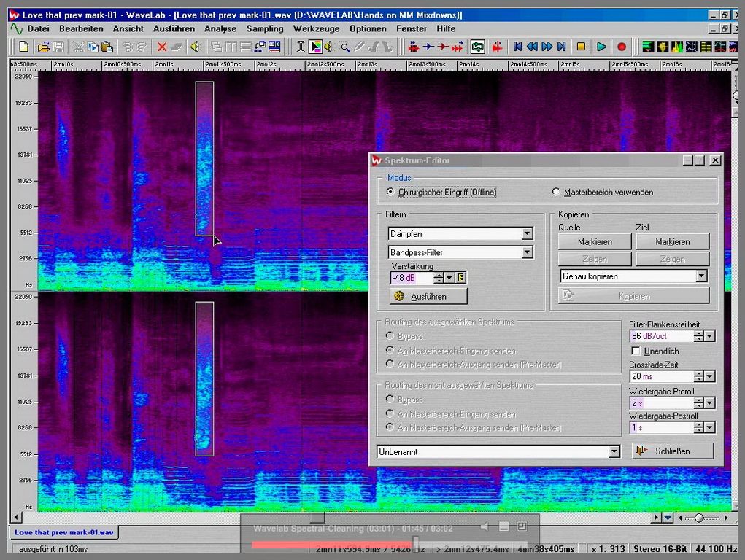Viewport: 745px width, 560px height.
Task: Click the Verstärkung spinner arrows
Action: coord(439,277)
